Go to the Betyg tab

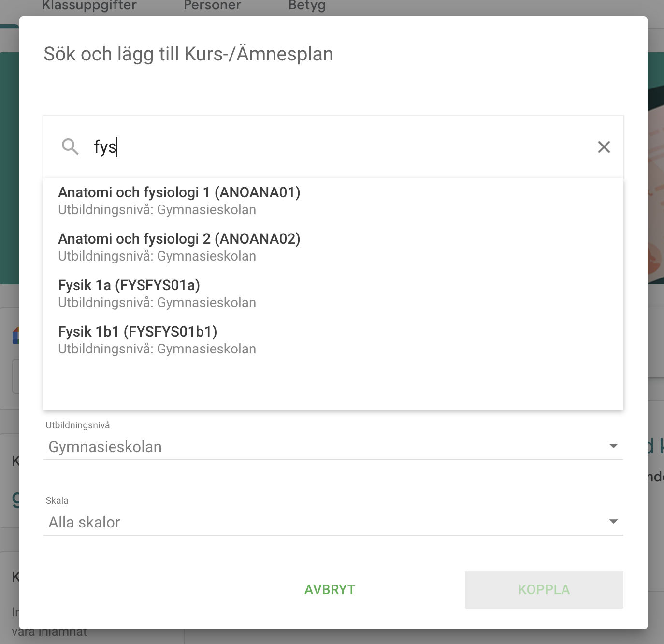coord(307,6)
